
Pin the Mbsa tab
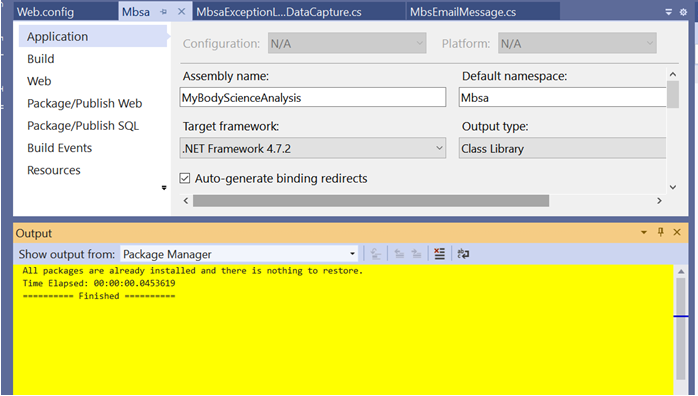pyautogui.click(x=163, y=12)
